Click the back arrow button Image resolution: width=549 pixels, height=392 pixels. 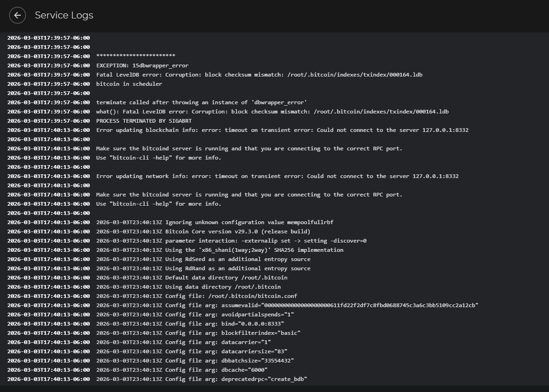[x=18, y=15]
